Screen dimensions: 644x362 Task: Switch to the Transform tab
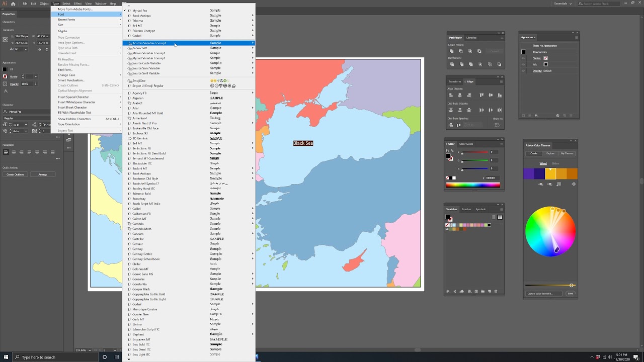[455, 81]
